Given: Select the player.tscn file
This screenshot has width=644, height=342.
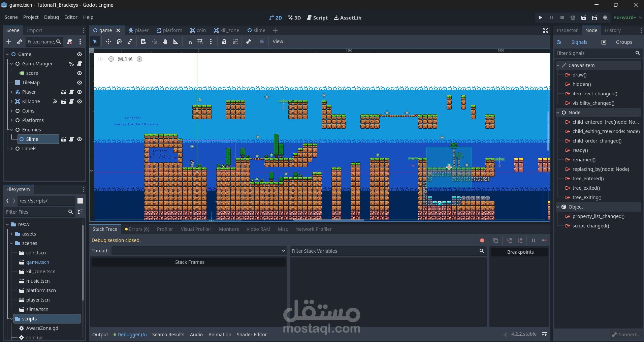Looking at the screenshot, I should (x=38, y=300).
